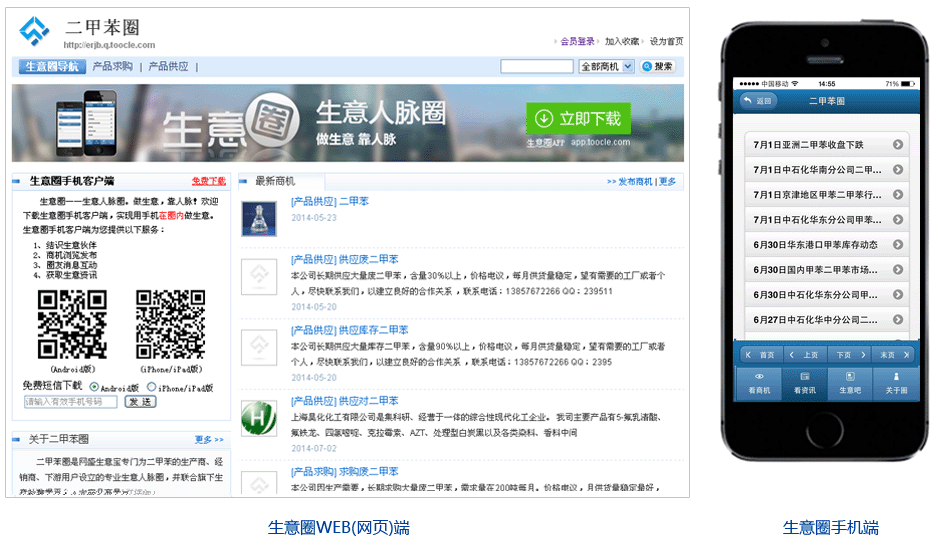This screenshot has height=539, width=950.
Task: Tap arrow icon on 6月30日华东港口甲苯库存动态 row
Action: coord(898,245)
